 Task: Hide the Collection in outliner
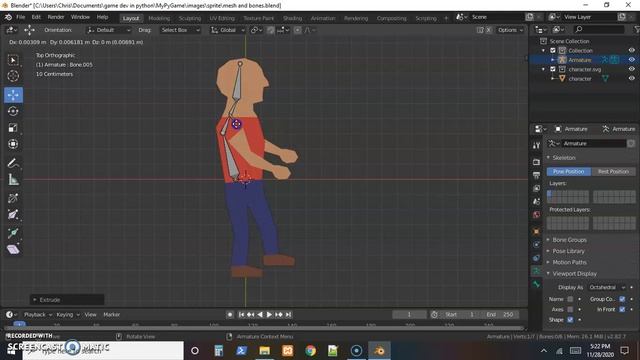631,51
